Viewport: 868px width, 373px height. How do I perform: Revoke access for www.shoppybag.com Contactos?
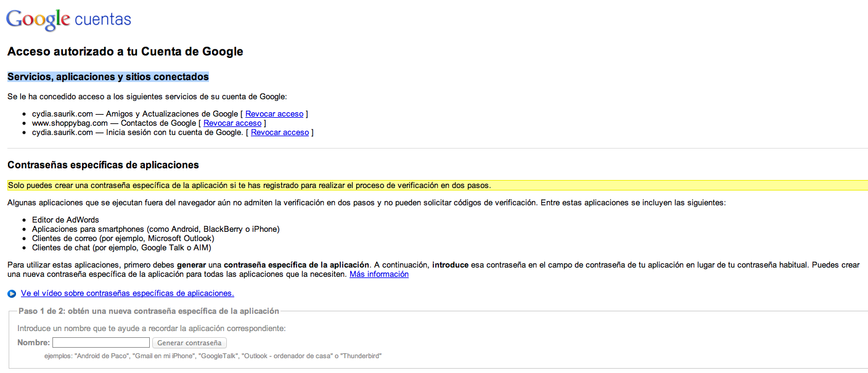(232, 123)
